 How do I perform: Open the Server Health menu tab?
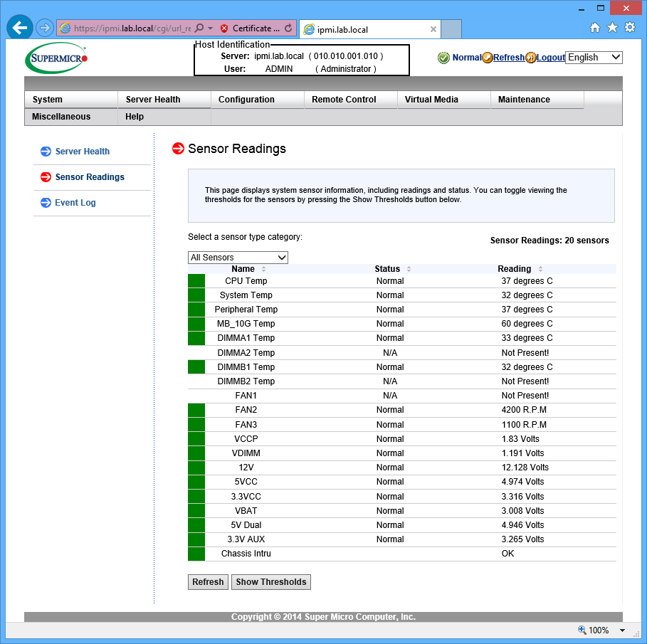164,100
